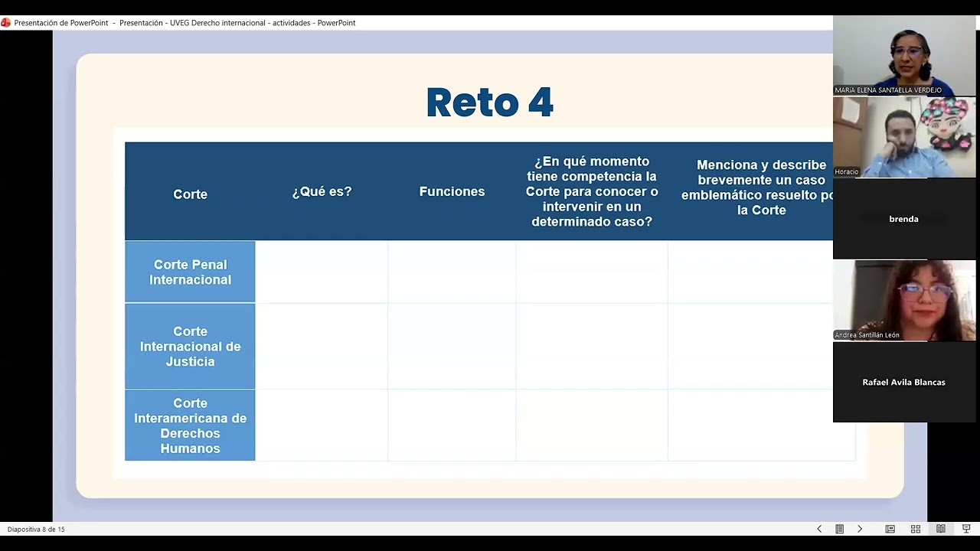980x551 pixels.
Task: Select brenda participant tile
Action: [x=904, y=219]
